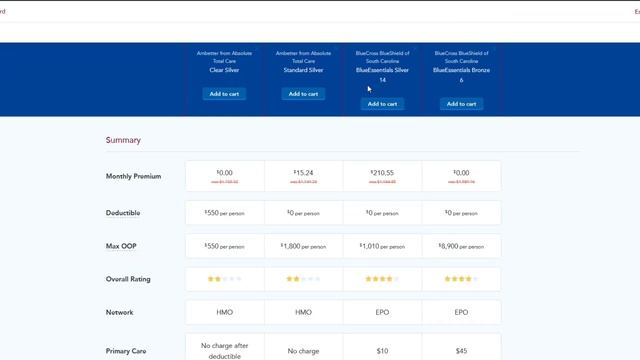
Task: Click BlueEssentials Silver four-star overall rating
Action: coord(382,279)
